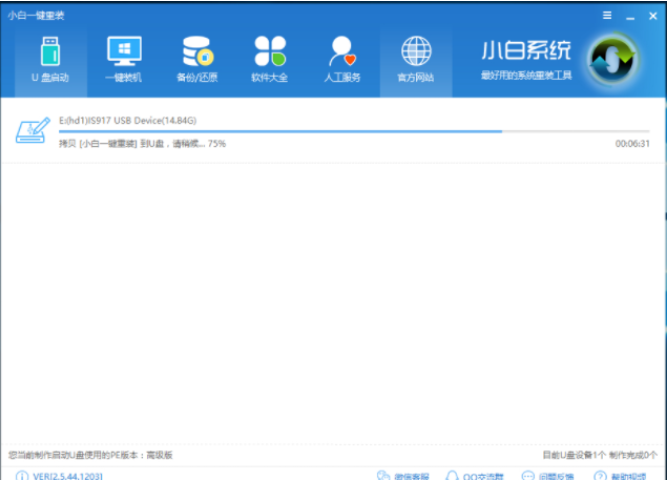Click the elapsed time 00:06:31
Image resolution: width=668 pixels, height=480 pixels.
[x=632, y=144]
